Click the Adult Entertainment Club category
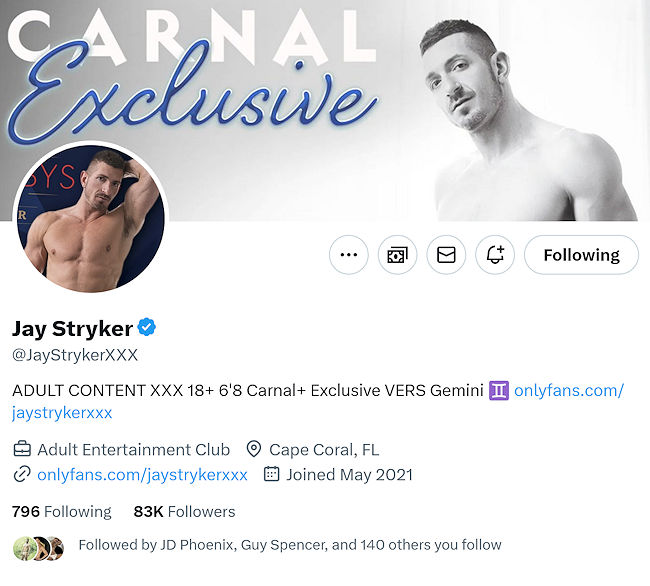 click(133, 449)
